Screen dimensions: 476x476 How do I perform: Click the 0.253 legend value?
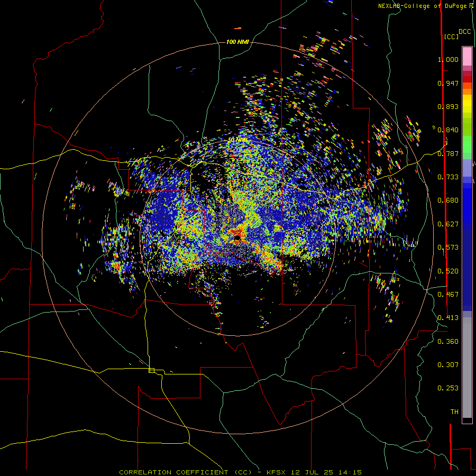448,388
